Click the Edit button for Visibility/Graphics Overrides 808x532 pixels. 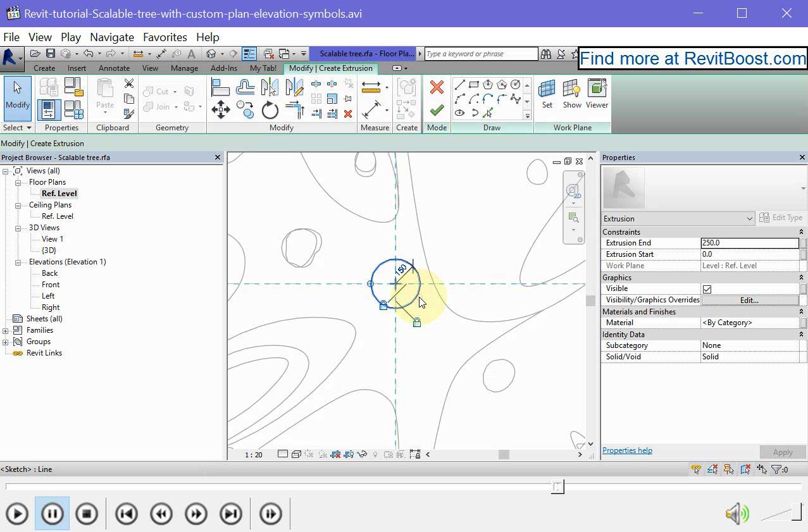749,300
